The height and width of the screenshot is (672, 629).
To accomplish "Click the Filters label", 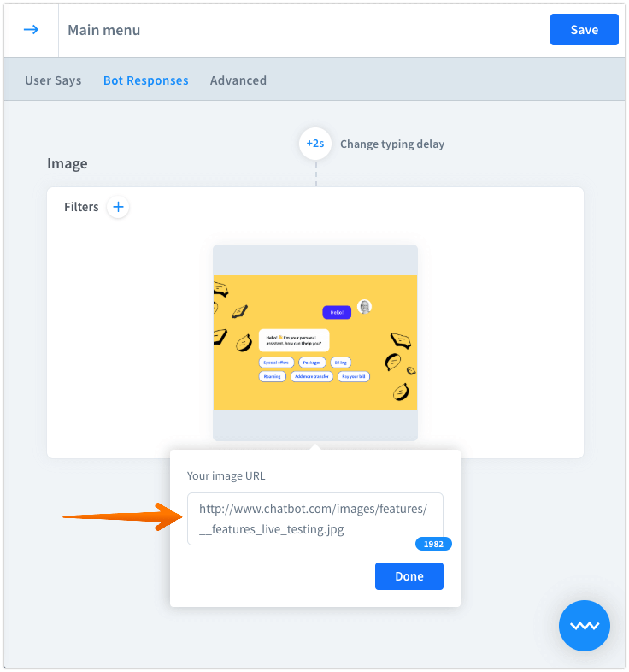I will coord(81,207).
